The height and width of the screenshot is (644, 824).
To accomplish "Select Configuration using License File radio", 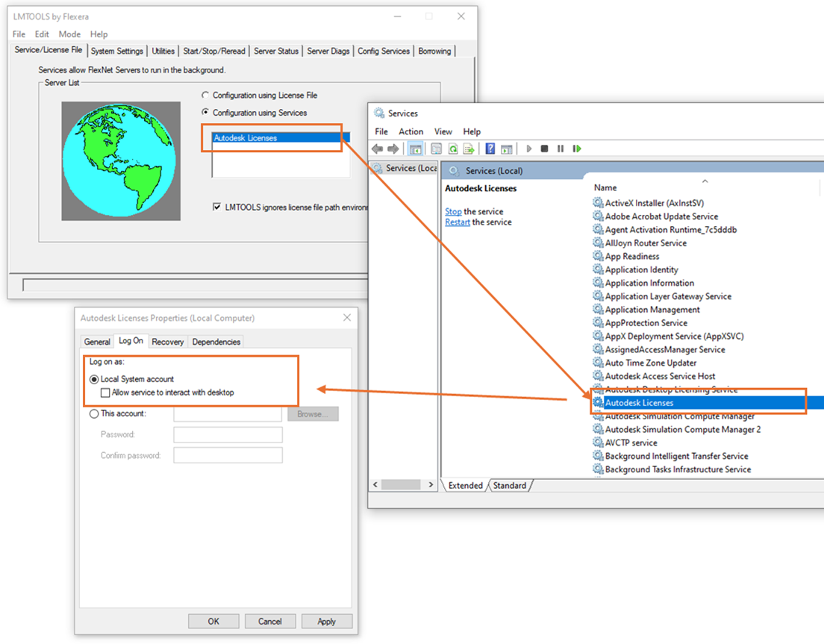I will tap(205, 95).
